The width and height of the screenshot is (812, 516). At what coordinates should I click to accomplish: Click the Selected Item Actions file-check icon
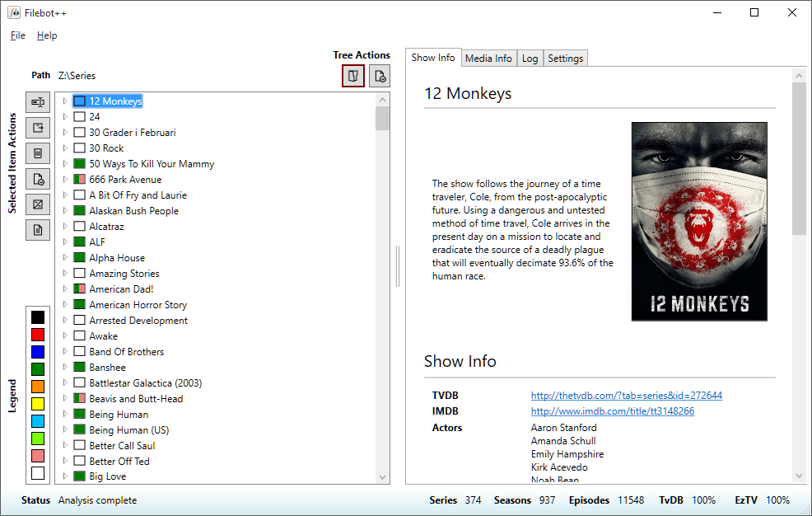click(38, 179)
